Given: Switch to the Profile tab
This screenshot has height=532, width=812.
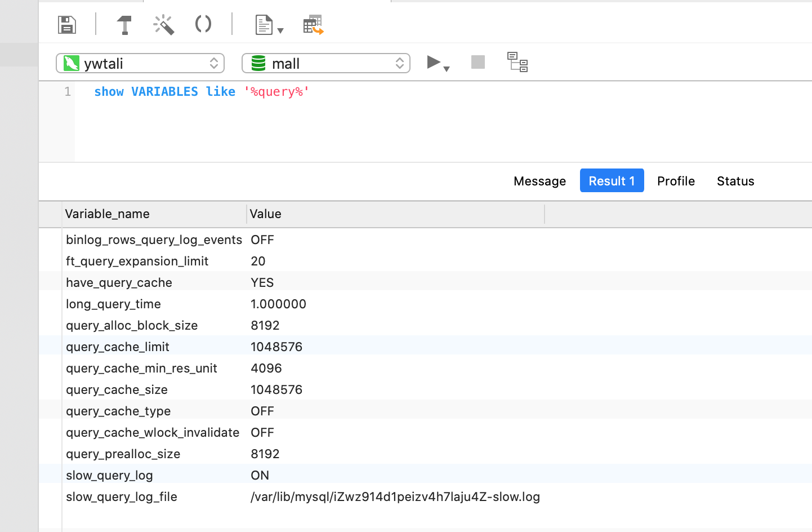Looking at the screenshot, I should 676,181.
